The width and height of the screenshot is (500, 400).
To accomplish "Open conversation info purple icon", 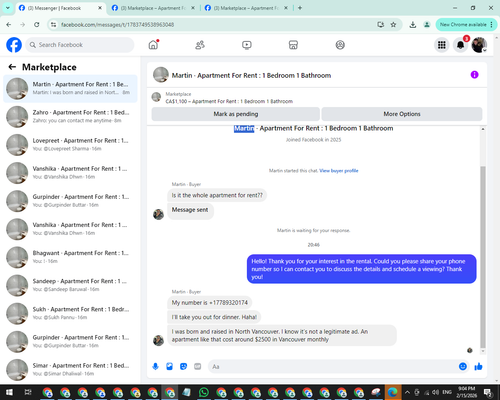I will (474, 75).
